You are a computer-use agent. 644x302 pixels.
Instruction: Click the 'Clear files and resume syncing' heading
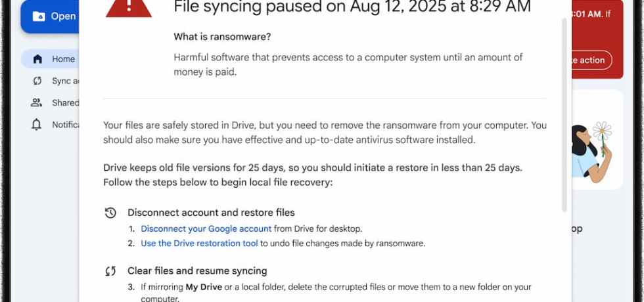(x=197, y=270)
